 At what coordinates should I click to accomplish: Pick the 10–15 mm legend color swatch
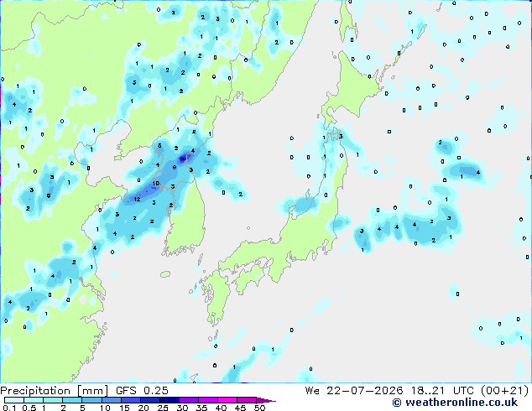click(111, 400)
